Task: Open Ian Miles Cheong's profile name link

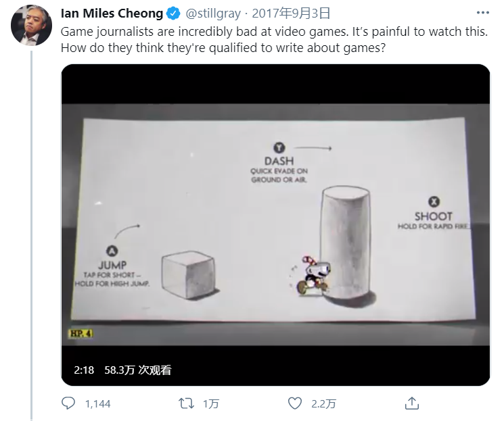Action: pyautogui.click(x=112, y=13)
